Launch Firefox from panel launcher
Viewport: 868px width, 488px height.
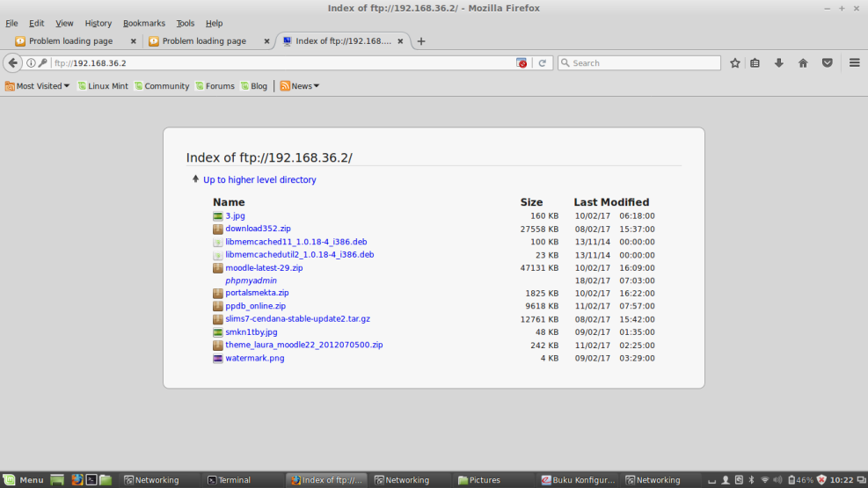pos(77,480)
